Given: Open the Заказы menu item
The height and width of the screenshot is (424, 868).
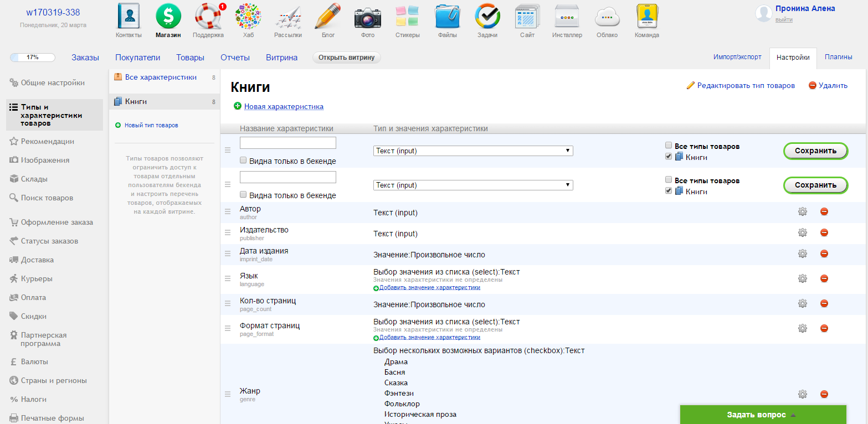Looking at the screenshot, I should pyautogui.click(x=85, y=58).
